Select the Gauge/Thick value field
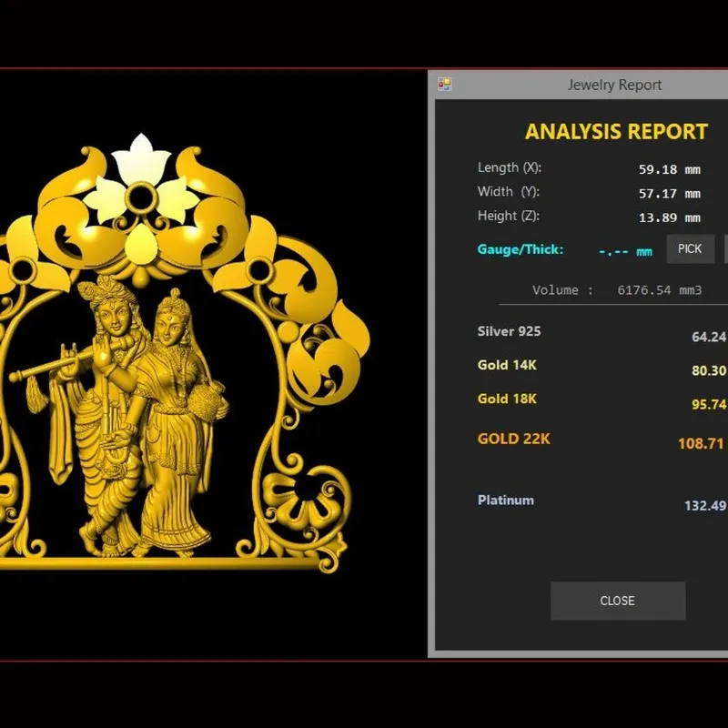The width and height of the screenshot is (728, 728). coord(625,252)
